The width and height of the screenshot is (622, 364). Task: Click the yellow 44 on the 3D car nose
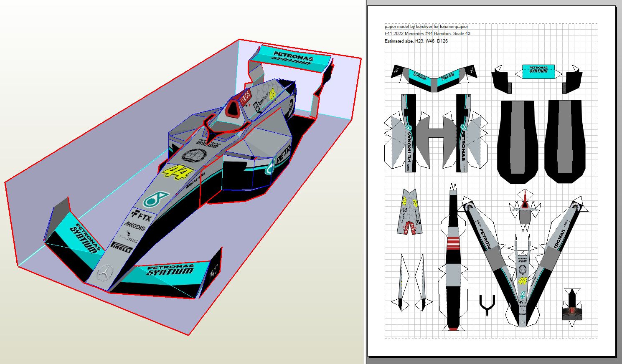coord(175,172)
